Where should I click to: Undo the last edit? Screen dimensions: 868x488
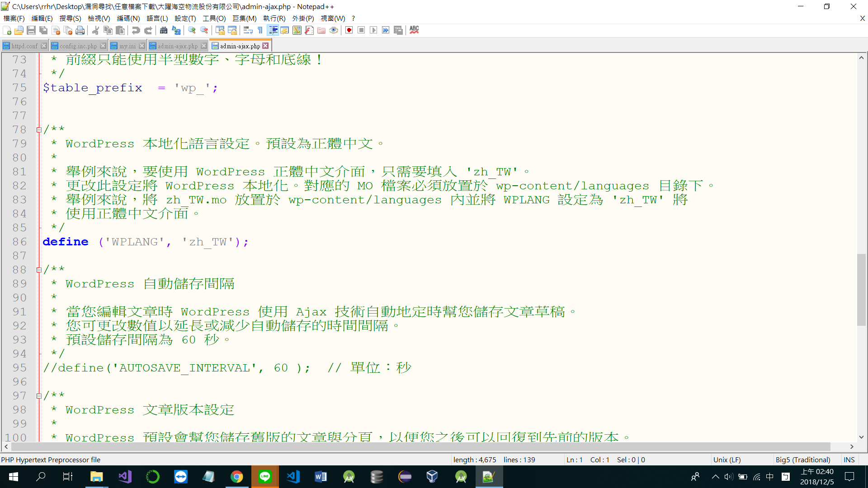(x=136, y=30)
